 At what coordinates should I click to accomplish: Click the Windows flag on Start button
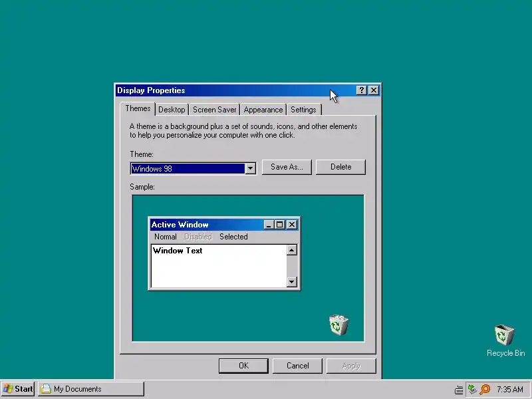tap(7, 389)
